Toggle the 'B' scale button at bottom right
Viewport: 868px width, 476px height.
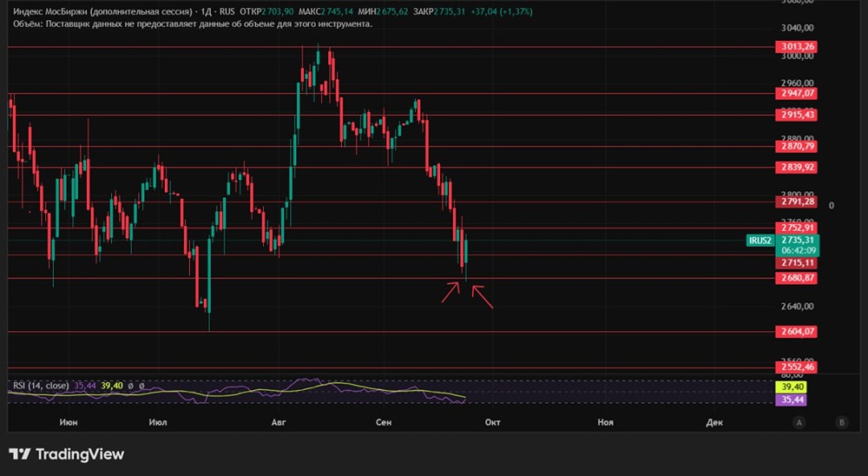[842, 422]
